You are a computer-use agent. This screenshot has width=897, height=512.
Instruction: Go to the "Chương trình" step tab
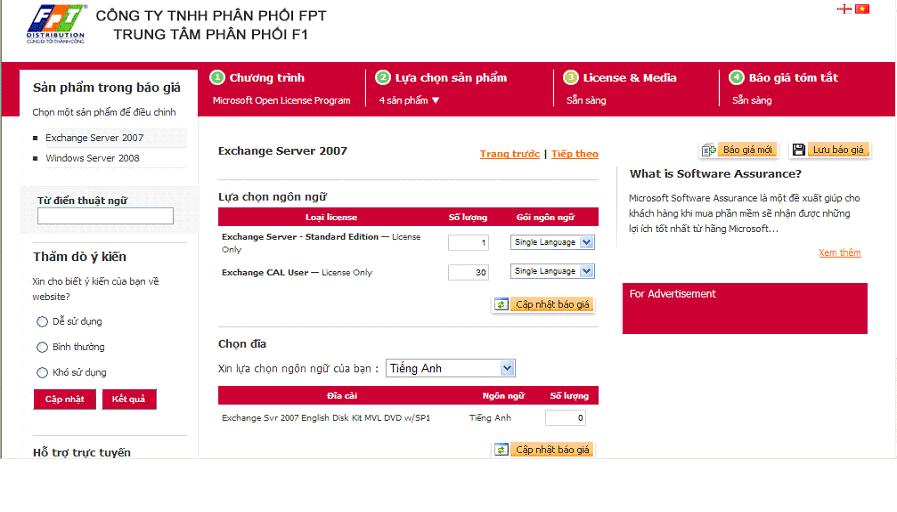click(266, 78)
